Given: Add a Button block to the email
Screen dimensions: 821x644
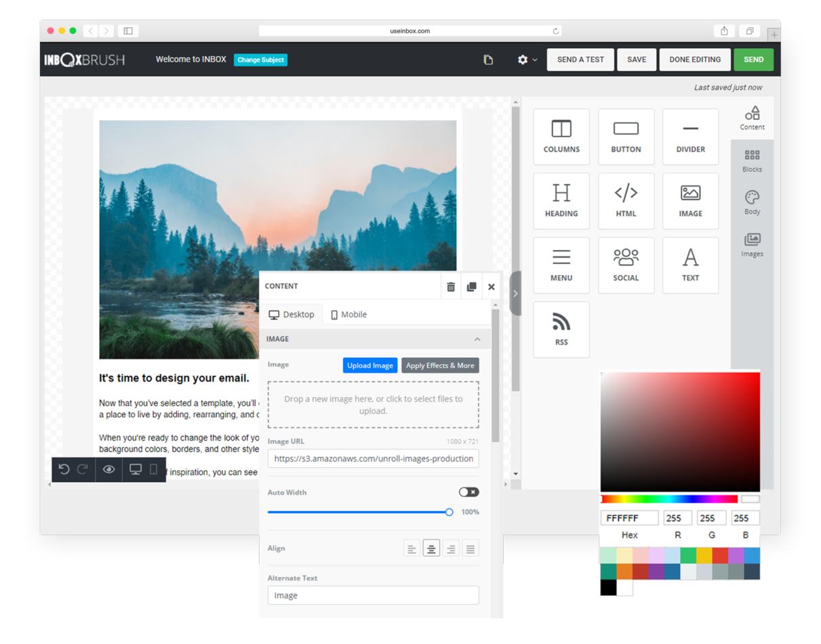Looking at the screenshot, I should click(x=626, y=136).
